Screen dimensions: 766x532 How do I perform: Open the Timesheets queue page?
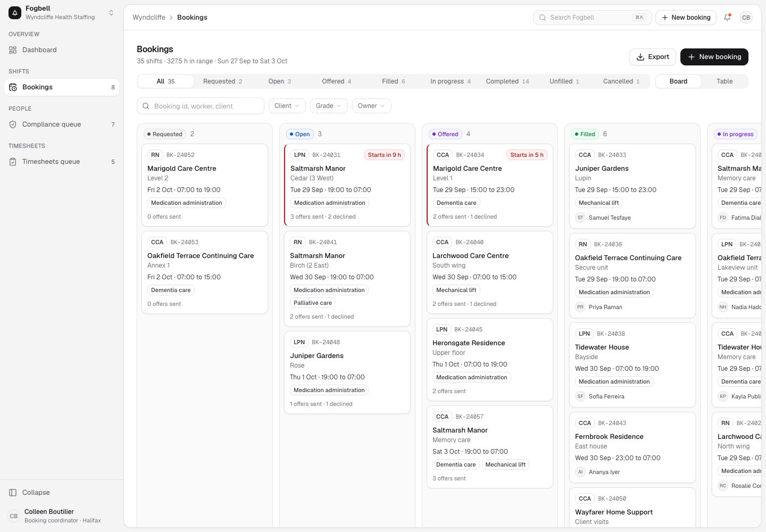62,162
